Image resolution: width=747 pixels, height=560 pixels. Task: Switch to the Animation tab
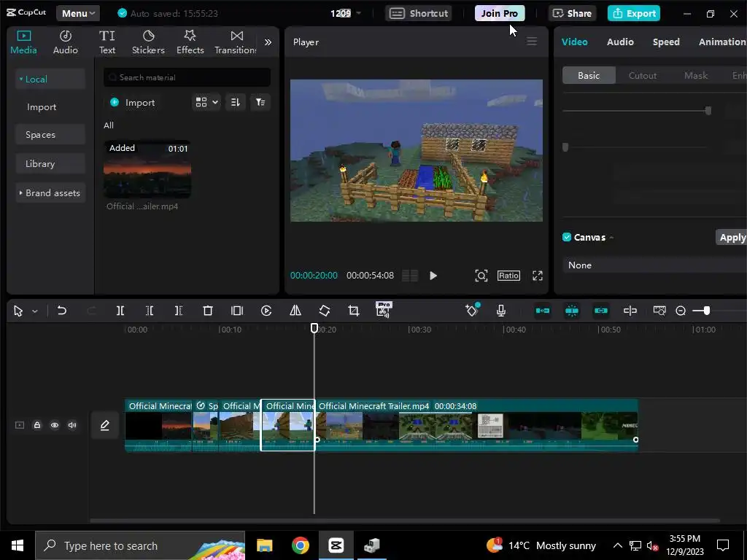click(723, 42)
